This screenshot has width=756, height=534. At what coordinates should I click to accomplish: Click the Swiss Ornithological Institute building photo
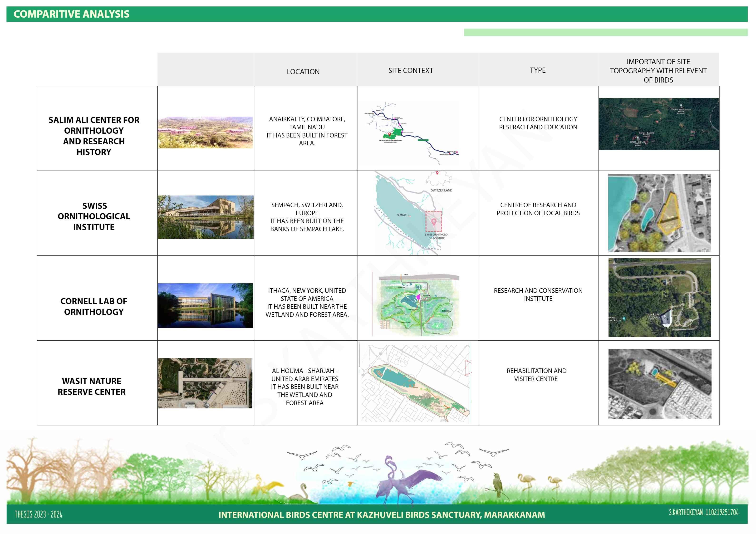(x=206, y=217)
